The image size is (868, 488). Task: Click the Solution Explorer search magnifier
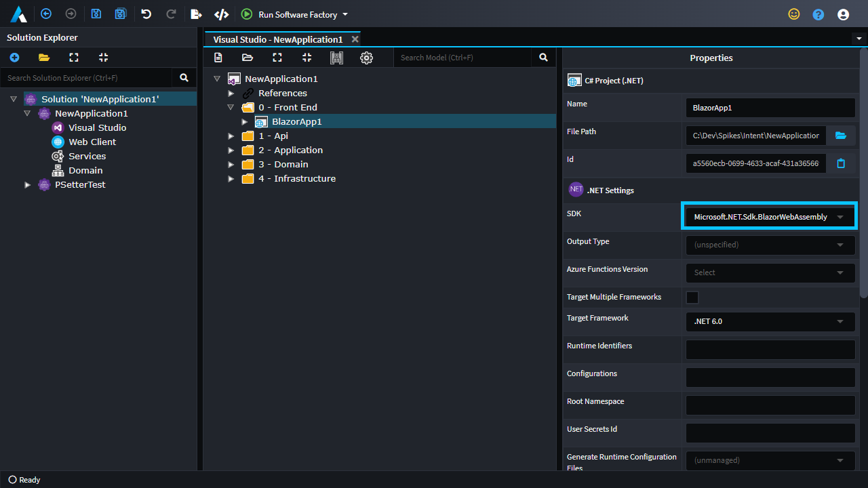[184, 78]
